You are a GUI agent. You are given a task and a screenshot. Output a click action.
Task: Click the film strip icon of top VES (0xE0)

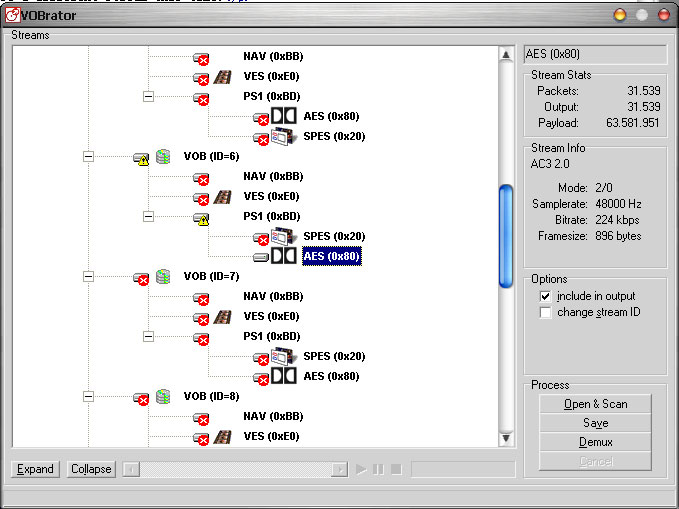[x=222, y=77]
